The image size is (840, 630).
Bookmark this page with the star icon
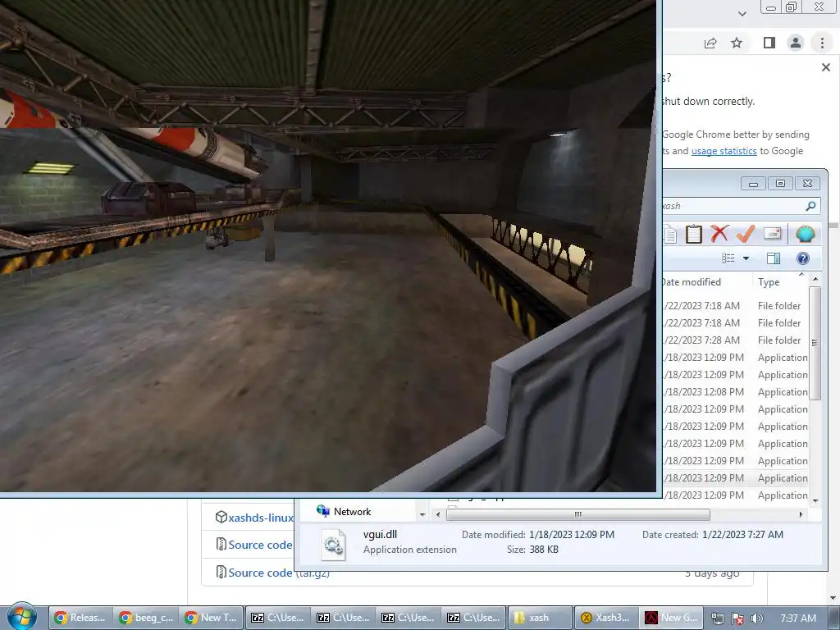click(x=737, y=43)
